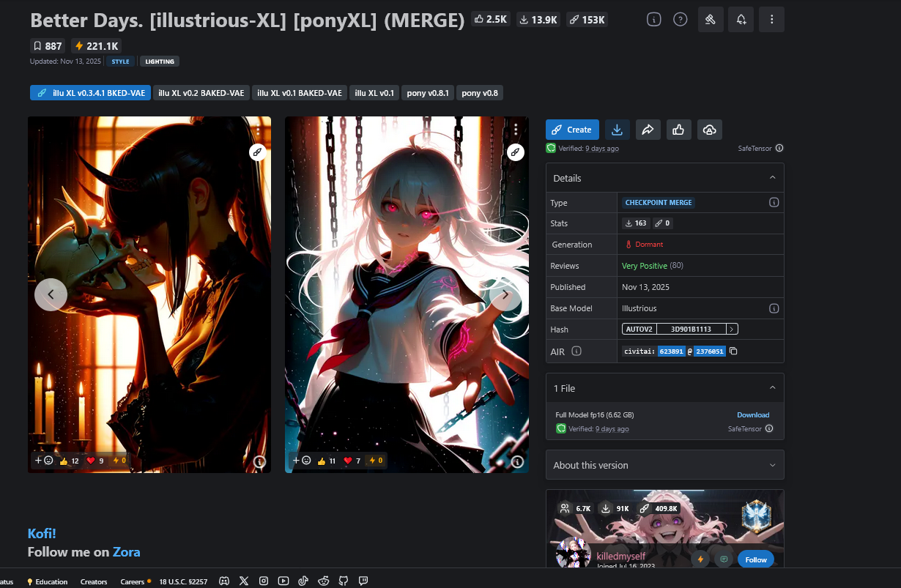Click the cloud lock vault icon

pos(709,130)
